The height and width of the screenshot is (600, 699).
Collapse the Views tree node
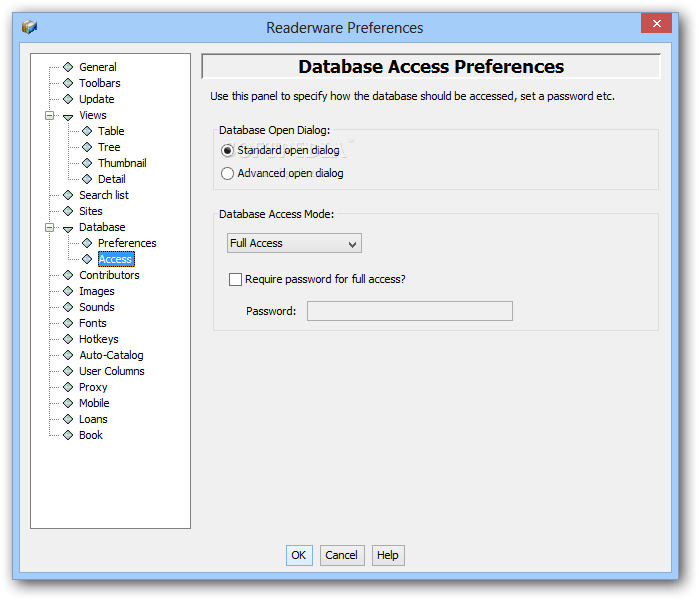pos(49,115)
